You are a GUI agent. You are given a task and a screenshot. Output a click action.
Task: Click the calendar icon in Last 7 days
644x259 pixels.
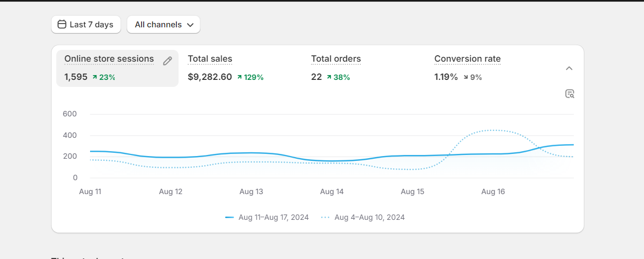[x=62, y=25]
